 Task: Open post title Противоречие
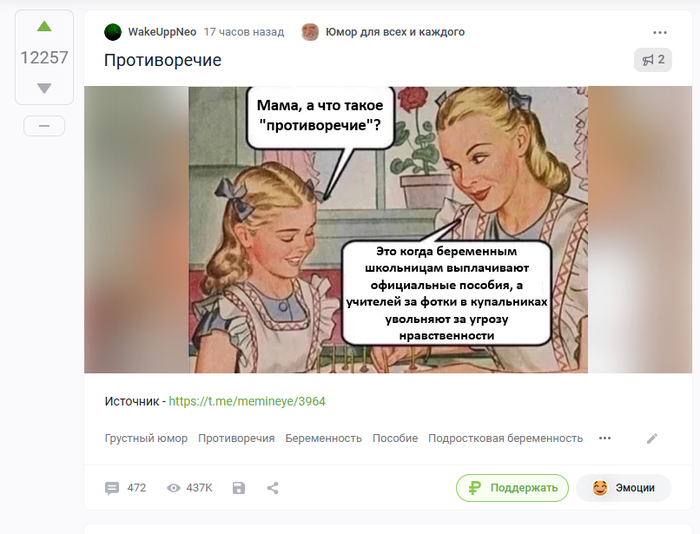point(162,60)
